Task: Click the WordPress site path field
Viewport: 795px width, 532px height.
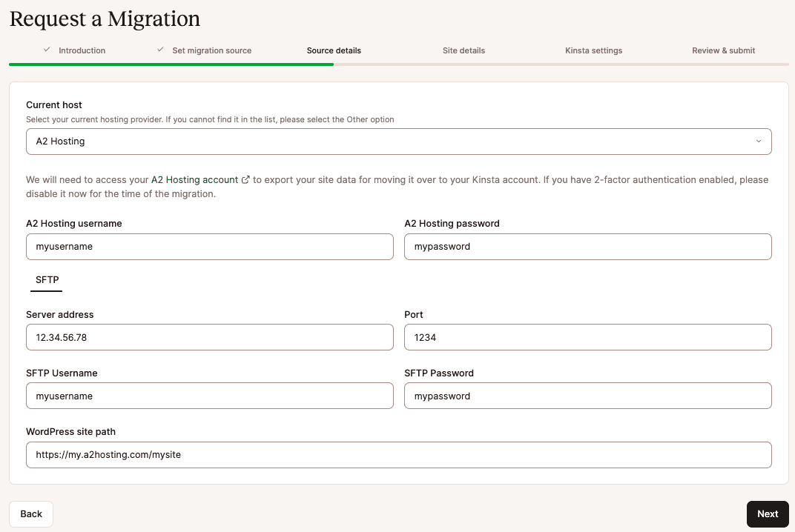Action: point(398,454)
